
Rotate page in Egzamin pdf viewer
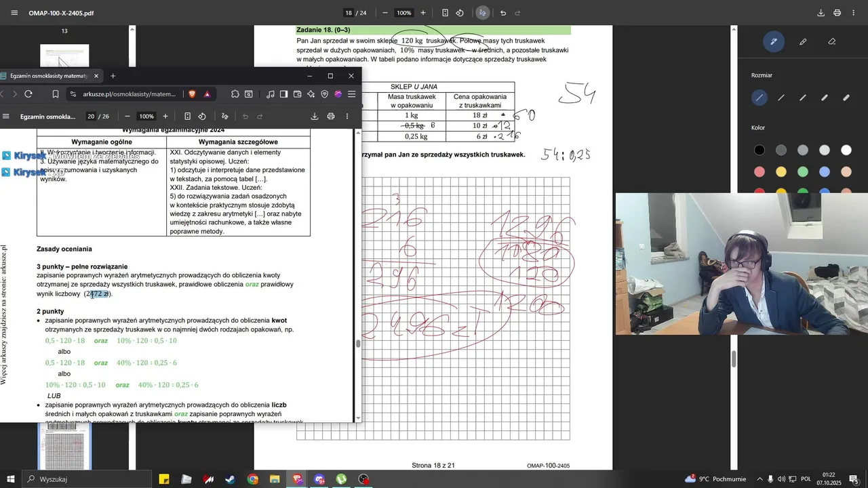202,117
